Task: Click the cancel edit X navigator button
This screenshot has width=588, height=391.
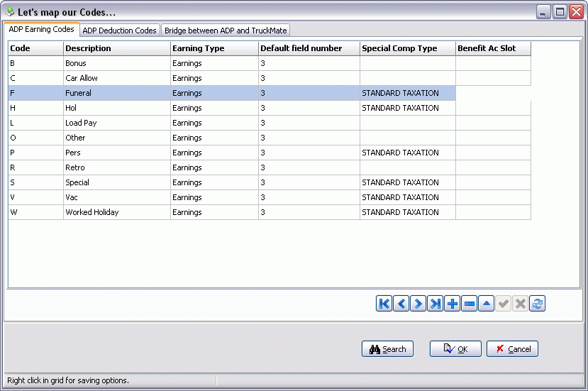Action: pos(521,304)
